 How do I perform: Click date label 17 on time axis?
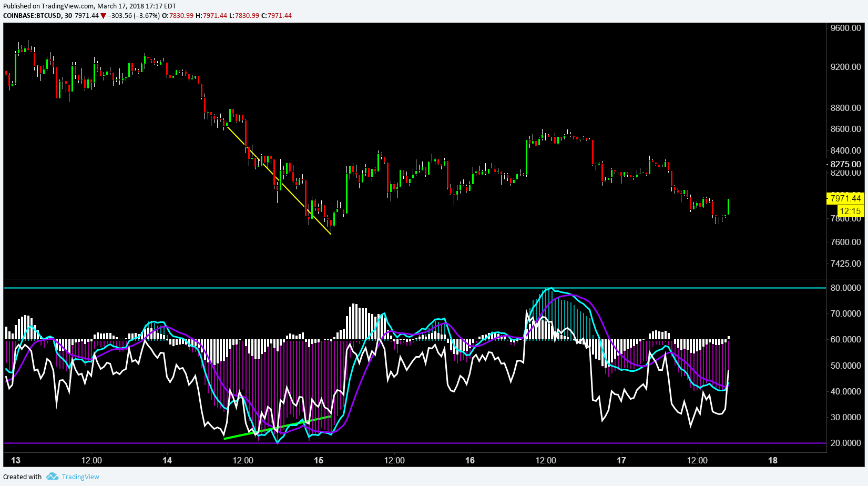(621, 461)
